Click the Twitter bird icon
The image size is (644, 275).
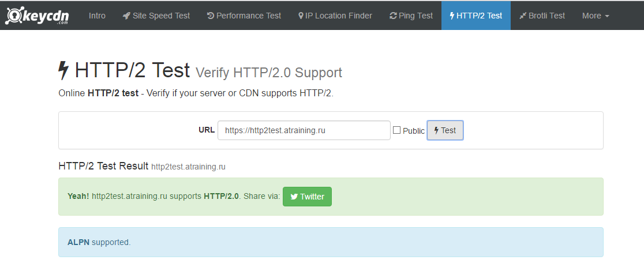click(294, 197)
